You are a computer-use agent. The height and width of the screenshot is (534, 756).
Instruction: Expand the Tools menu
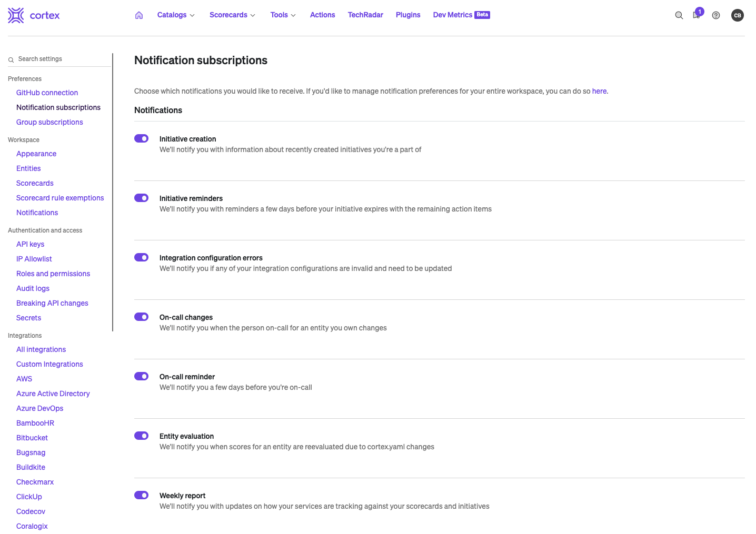pos(283,15)
